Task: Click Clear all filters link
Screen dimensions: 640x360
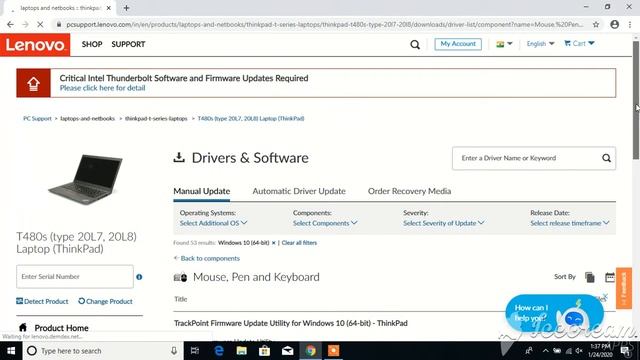Action: 299,243
